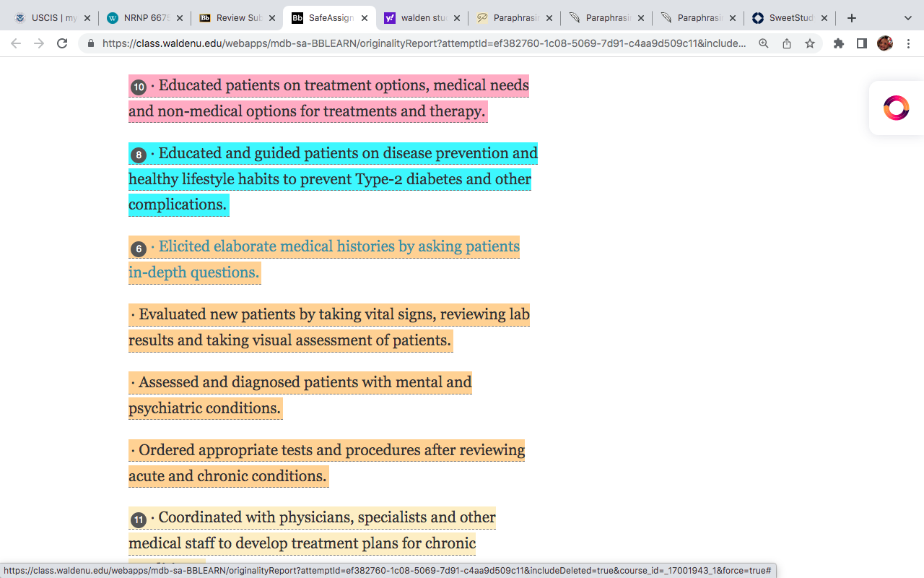924x578 pixels.
Task: Expand the tab search chevron
Action: (908, 18)
